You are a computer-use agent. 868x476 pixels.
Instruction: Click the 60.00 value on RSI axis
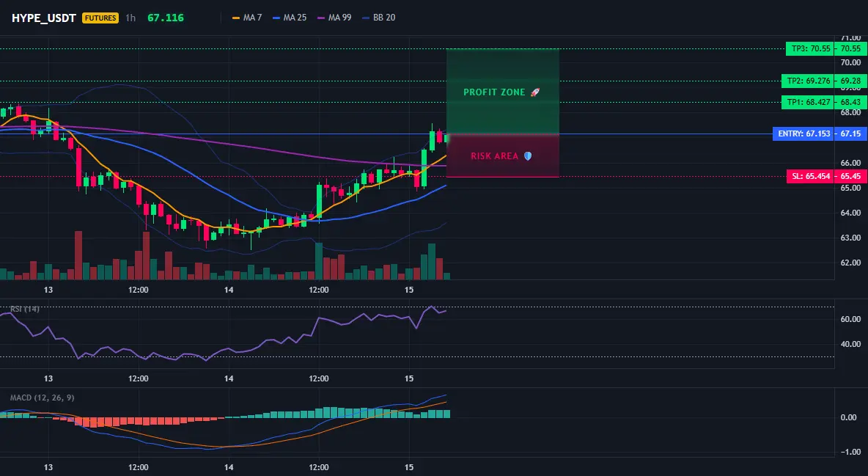[850, 319]
